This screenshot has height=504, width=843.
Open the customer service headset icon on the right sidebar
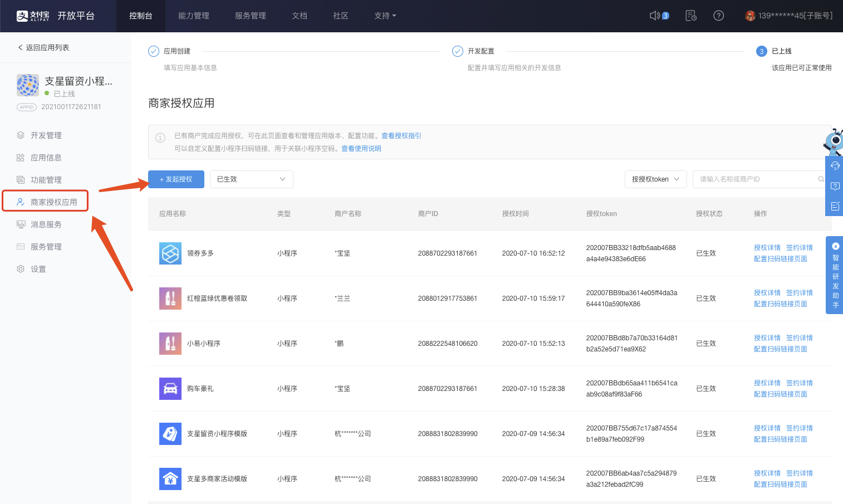pyautogui.click(x=835, y=165)
